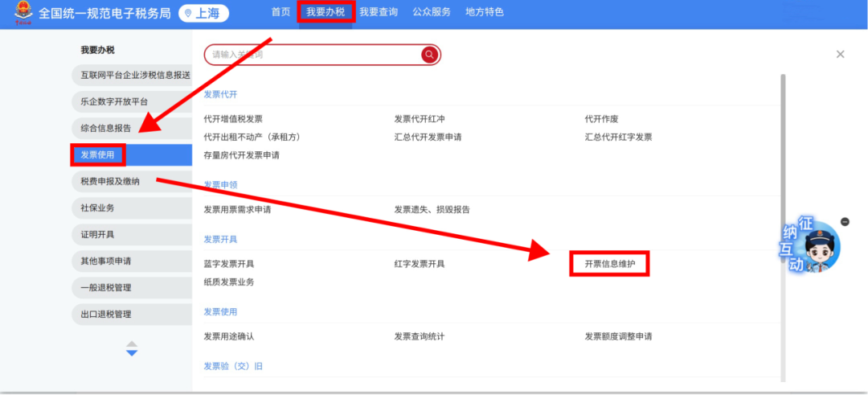Image resolution: width=868 pixels, height=395 pixels.
Task: Select 一般退税管理 in sidebar
Action: 132,287
